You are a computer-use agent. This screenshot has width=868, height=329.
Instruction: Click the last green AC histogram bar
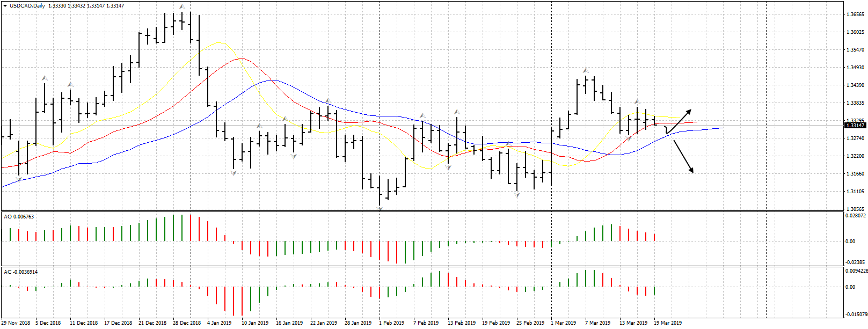tap(655, 290)
